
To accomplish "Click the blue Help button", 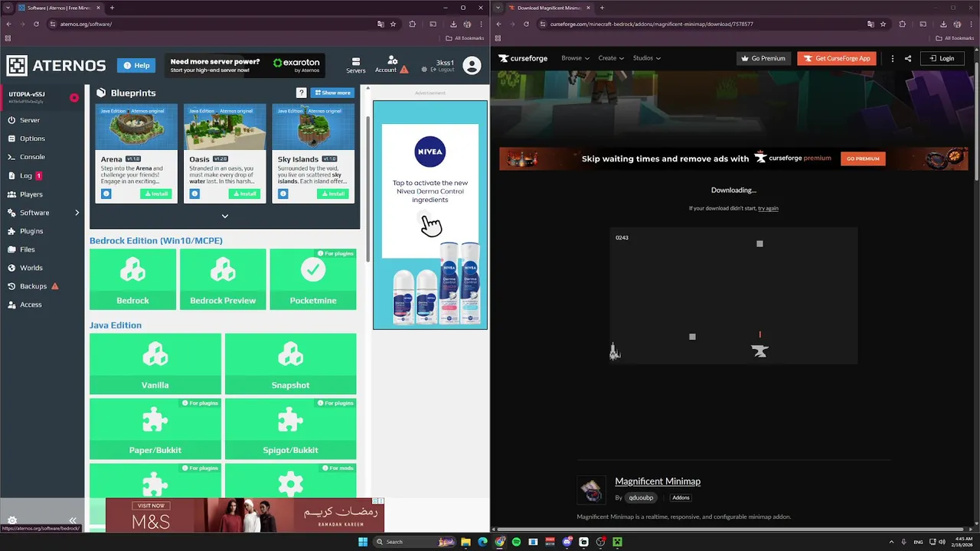I will pos(136,65).
